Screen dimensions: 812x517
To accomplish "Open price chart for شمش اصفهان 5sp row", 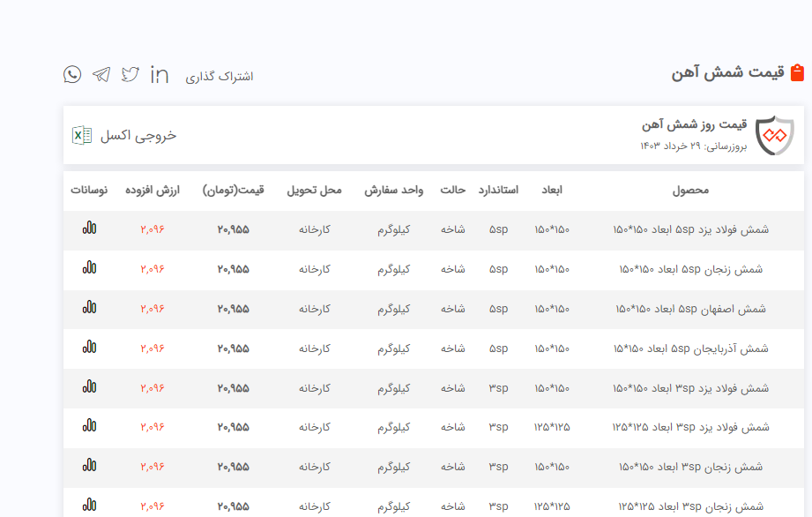I will pyautogui.click(x=89, y=308).
